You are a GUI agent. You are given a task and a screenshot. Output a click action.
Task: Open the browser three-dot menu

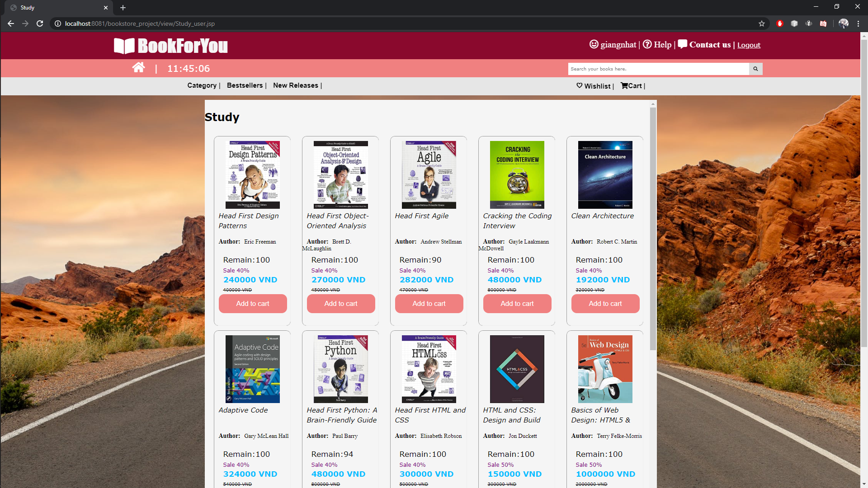click(858, 23)
